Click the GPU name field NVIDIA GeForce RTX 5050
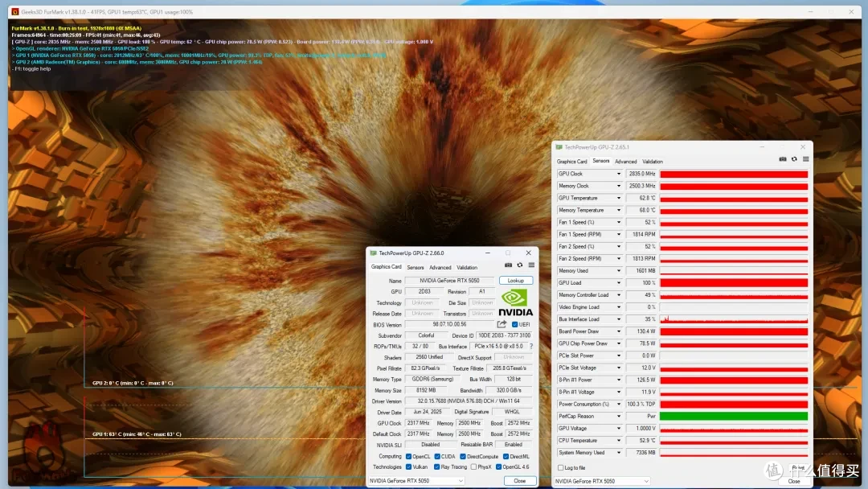This screenshot has width=868, height=489. click(x=449, y=281)
